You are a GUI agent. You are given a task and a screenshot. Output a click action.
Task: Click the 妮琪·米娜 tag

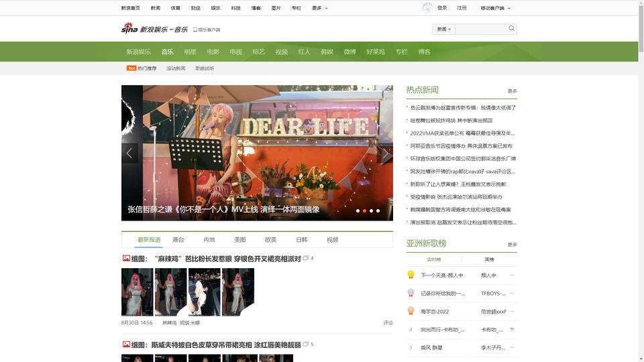tap(190, 322)
